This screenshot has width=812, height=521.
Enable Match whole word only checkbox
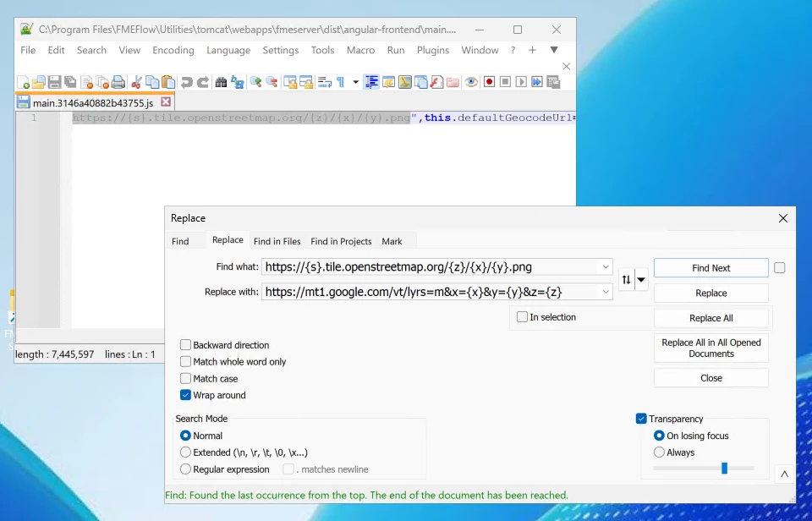tap(185, 361)
